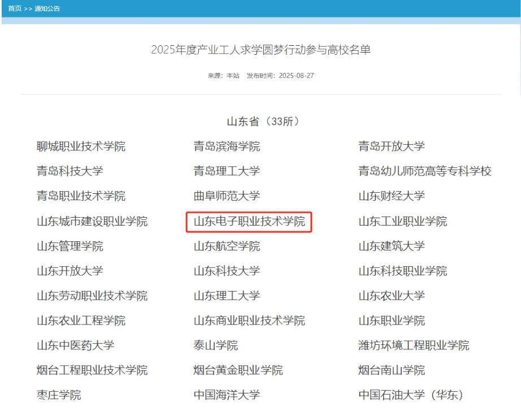Select 山东科技职业学院

tap(402, 271)
